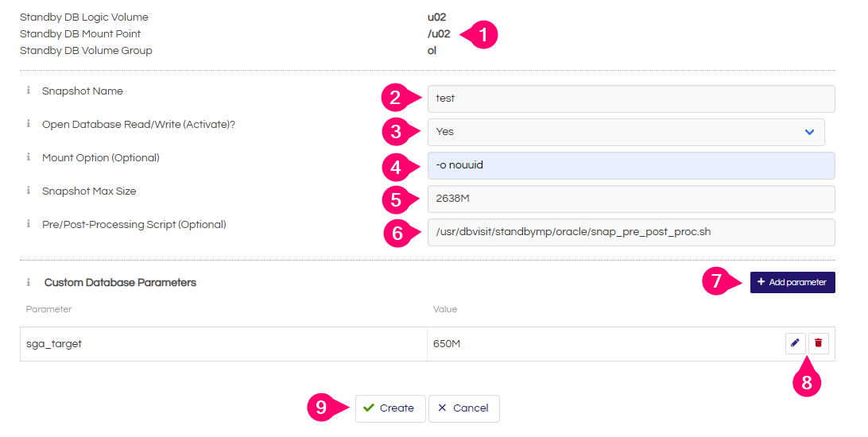
Task: Click the Mount Option input field
Action: tap(631, 165)
